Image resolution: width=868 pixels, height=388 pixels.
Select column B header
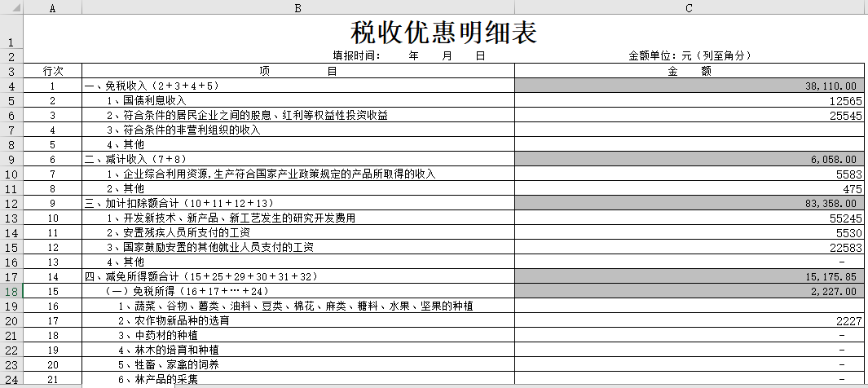point(297,8)
